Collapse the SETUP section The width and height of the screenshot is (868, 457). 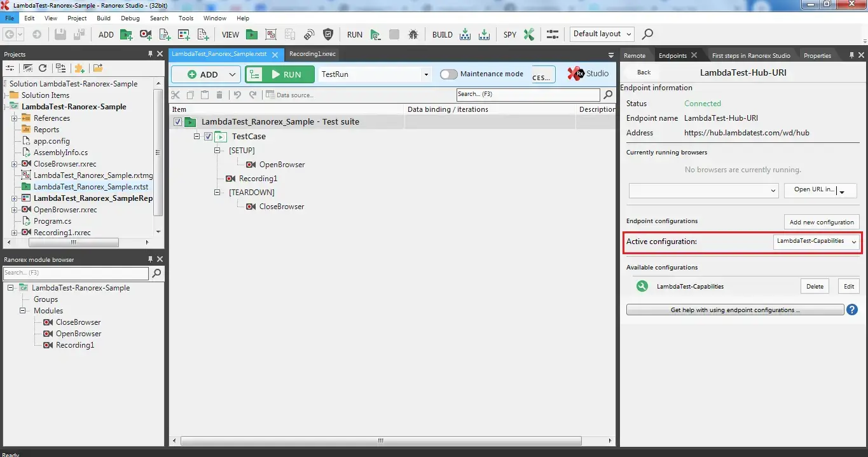[217, 150]
